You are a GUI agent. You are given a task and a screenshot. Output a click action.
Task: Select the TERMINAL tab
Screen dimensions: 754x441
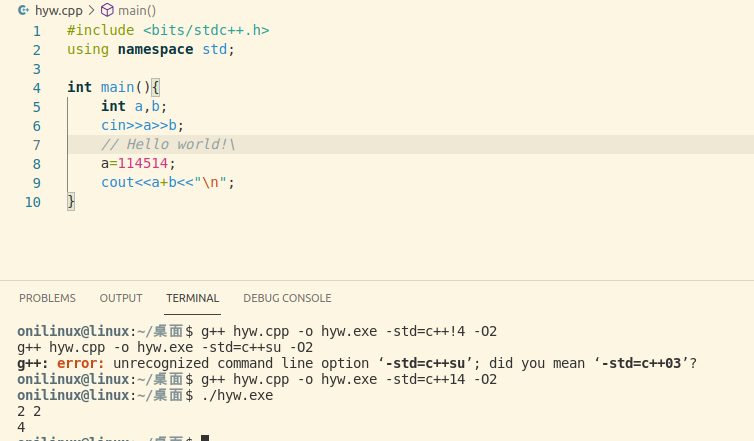click(x=192, y=298)
